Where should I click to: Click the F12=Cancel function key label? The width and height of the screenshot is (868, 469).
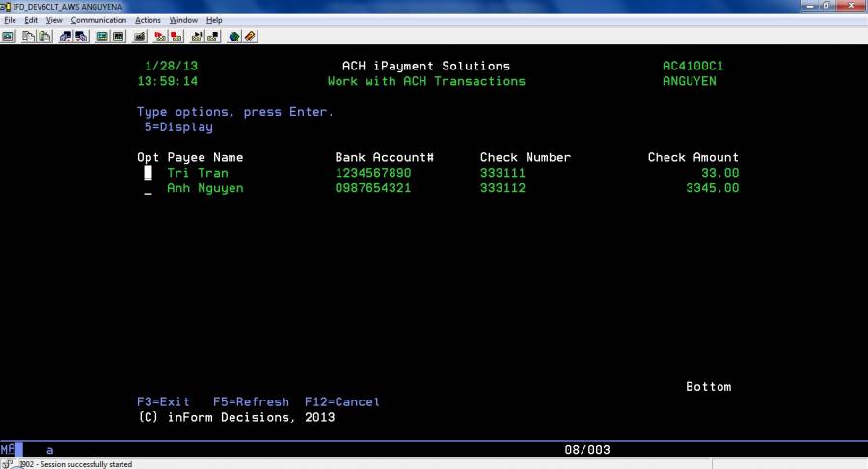[341, 402]
